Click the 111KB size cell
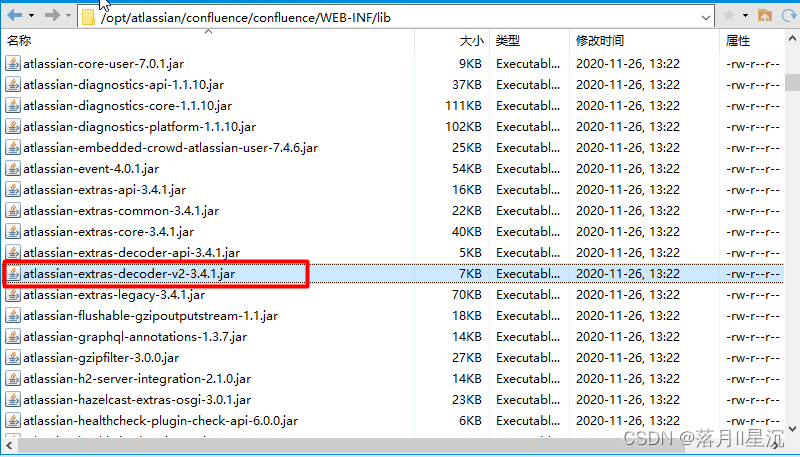This screenshot has height=457, width=800. (463, 106)
